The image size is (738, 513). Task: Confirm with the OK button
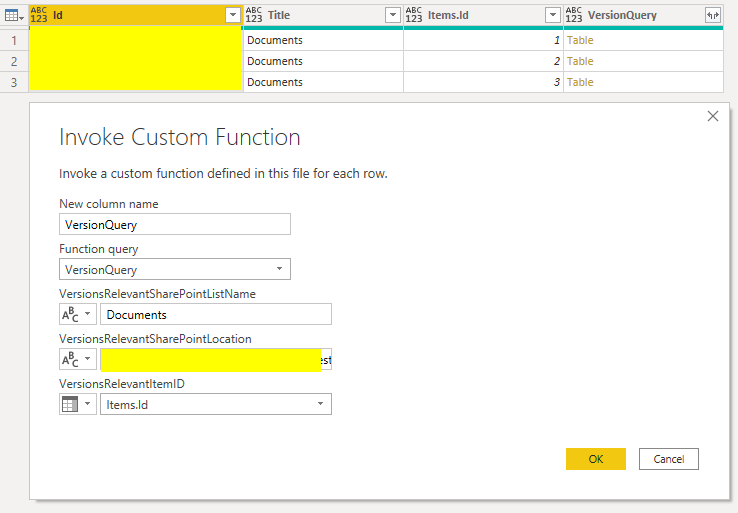coord(596,459)
